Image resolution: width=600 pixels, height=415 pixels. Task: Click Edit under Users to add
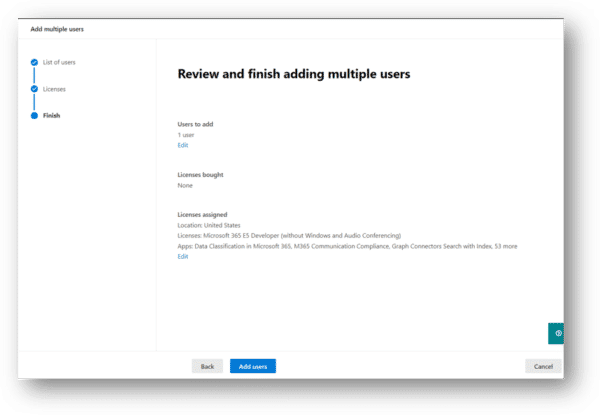(182, 145)
